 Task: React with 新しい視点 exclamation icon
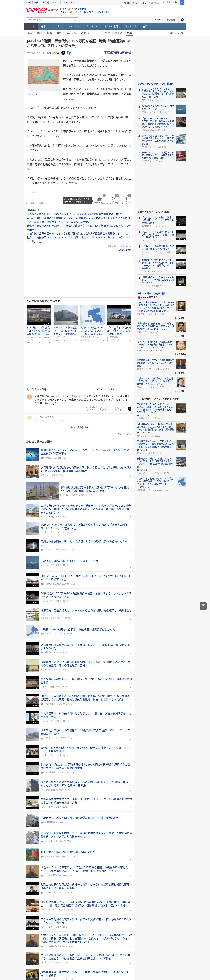[127, 199]
